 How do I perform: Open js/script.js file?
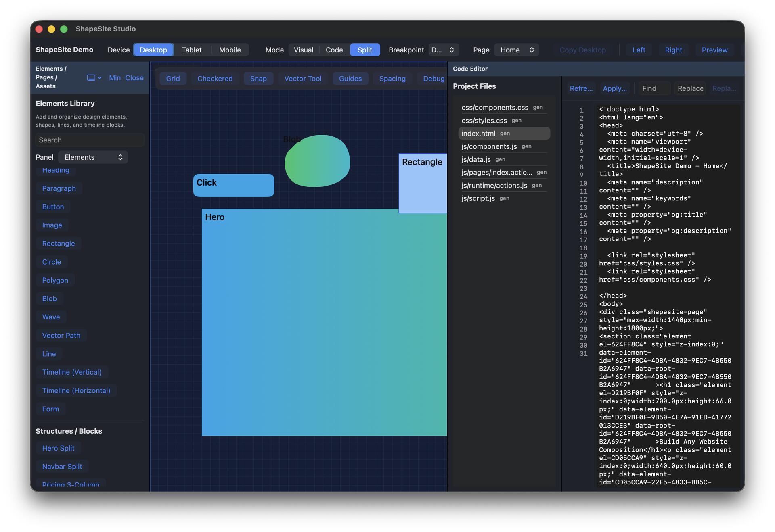tap(478, 198)
